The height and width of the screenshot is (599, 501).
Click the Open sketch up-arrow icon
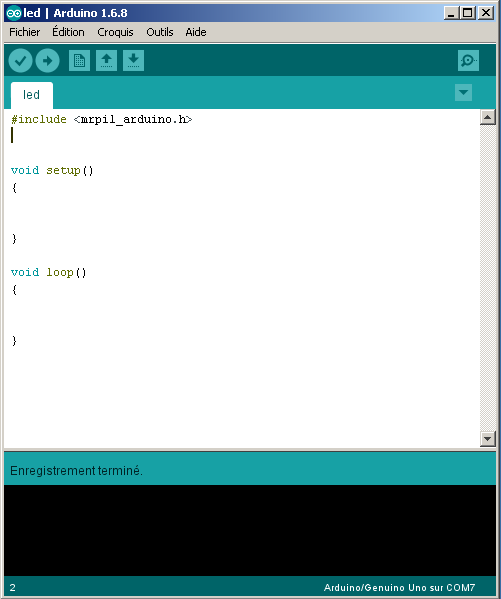(x=106, y=60)
